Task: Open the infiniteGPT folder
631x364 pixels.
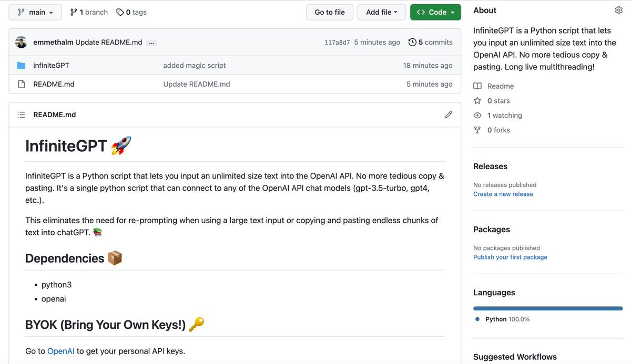Action: 51,66
